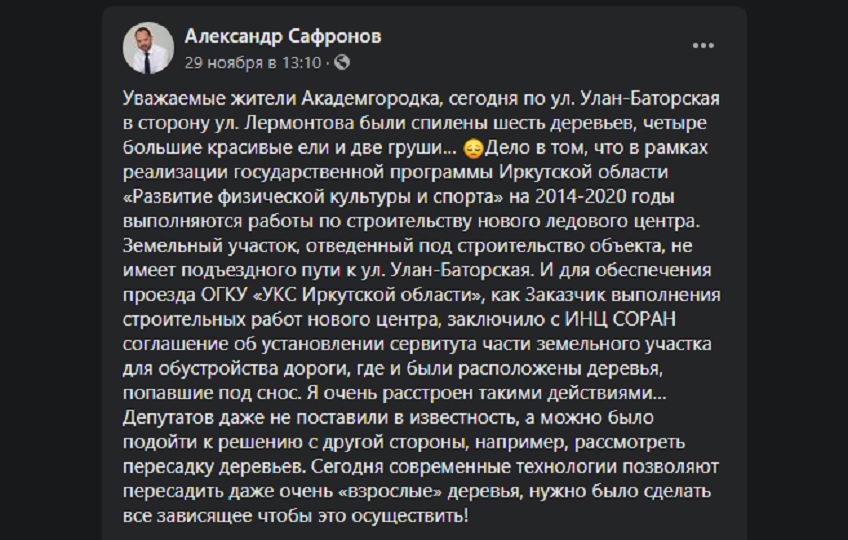
Task: Open the post options three-dot menu
Action: 703,45
